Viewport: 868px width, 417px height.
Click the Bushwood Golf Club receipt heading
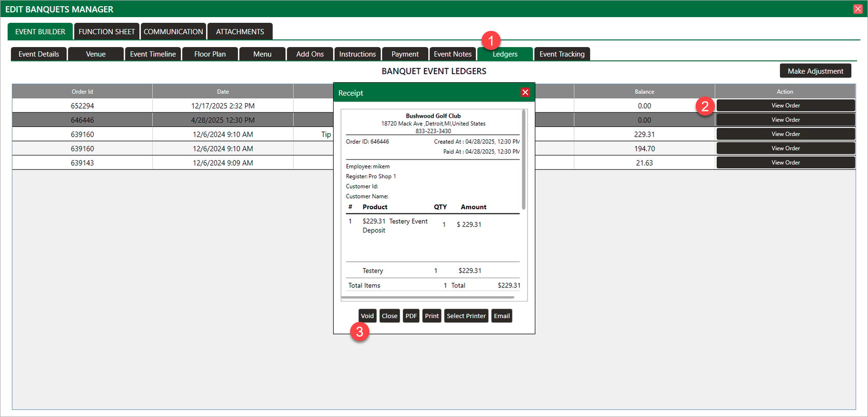tap(433, 116)
